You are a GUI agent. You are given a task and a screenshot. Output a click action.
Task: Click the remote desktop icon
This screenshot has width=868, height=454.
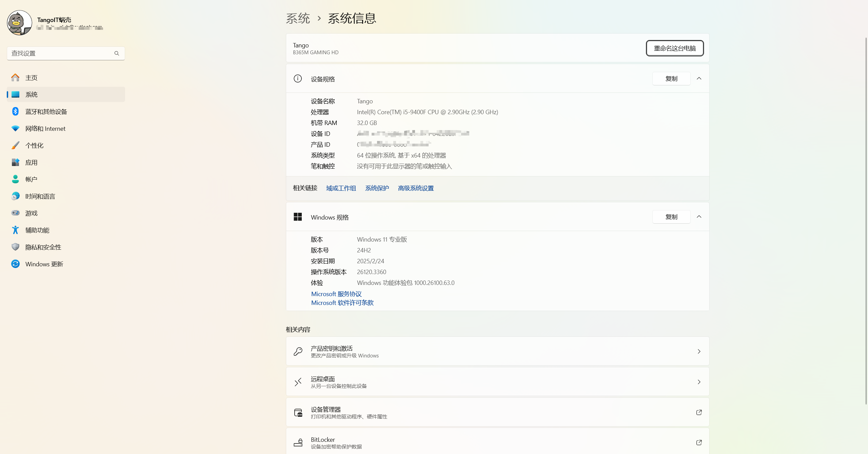298,382
